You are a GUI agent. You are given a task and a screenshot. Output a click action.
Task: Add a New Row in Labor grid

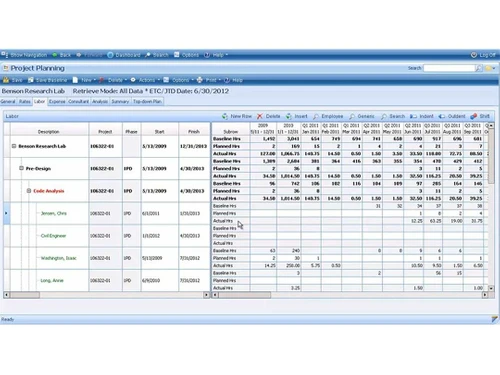237,116
